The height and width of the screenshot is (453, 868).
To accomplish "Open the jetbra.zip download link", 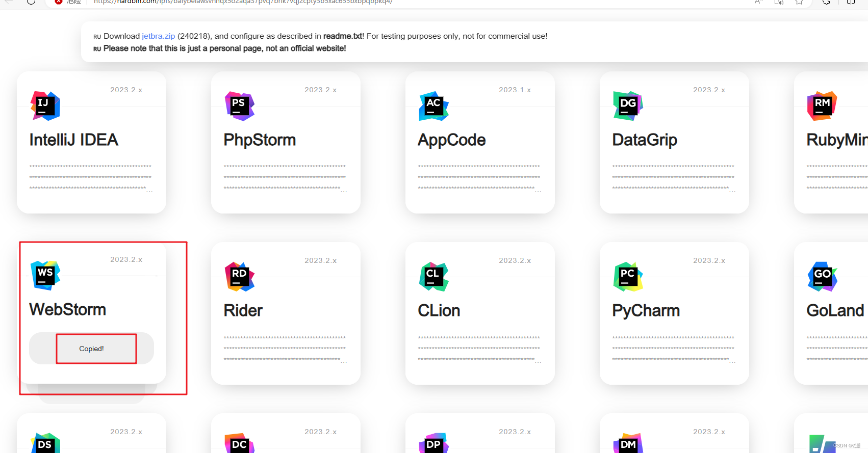I will point(158,36).
